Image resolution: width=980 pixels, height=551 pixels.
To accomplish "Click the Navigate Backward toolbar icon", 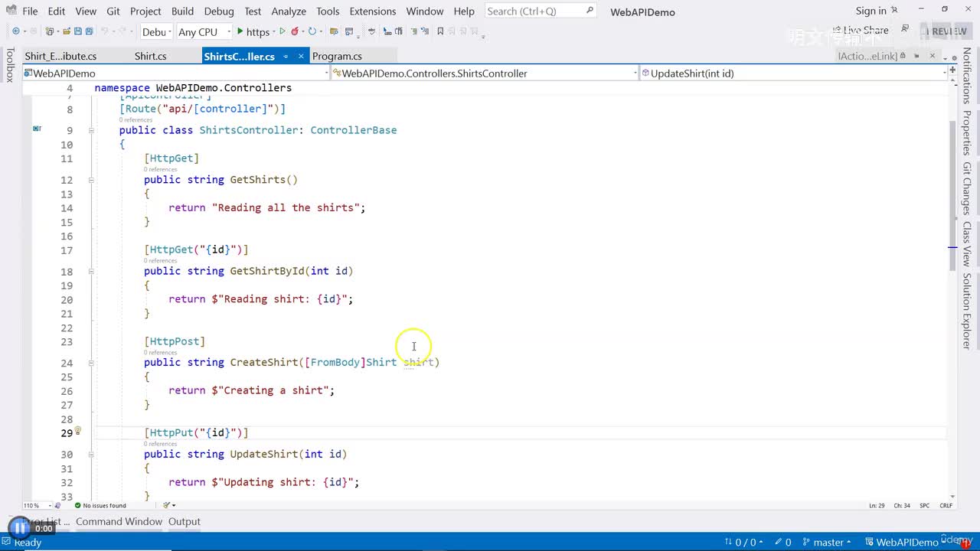I will [x=15, y=31].
